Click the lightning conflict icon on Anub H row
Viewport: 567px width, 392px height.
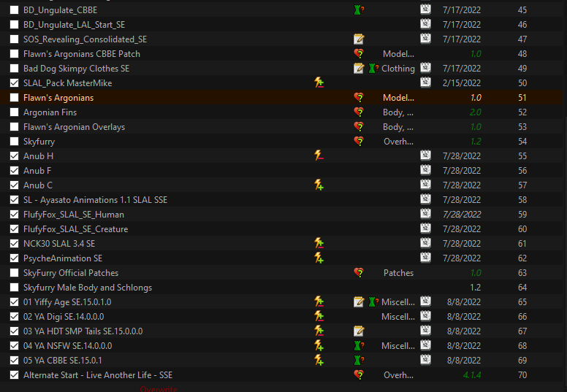(x=319, y=155)
